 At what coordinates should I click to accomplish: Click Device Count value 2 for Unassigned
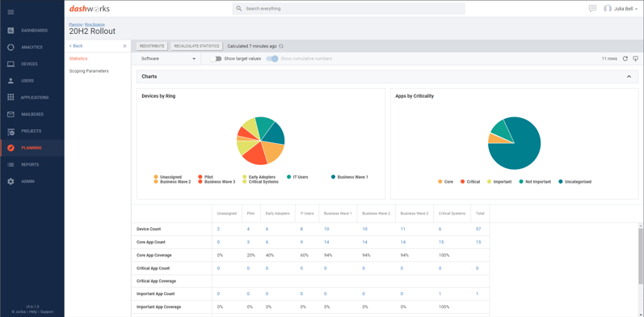(218, 230)
